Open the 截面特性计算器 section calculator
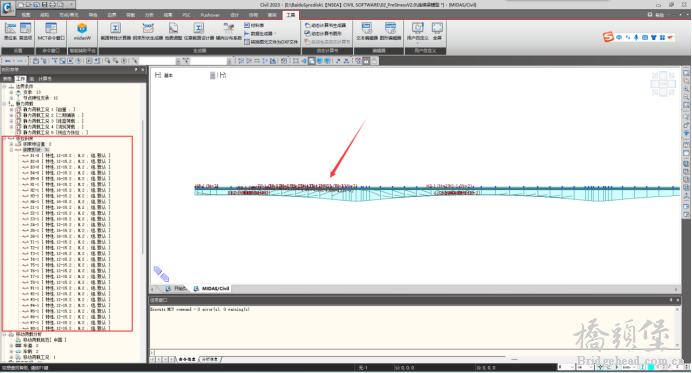The image size is (692, 373). [x=116, y=31]
